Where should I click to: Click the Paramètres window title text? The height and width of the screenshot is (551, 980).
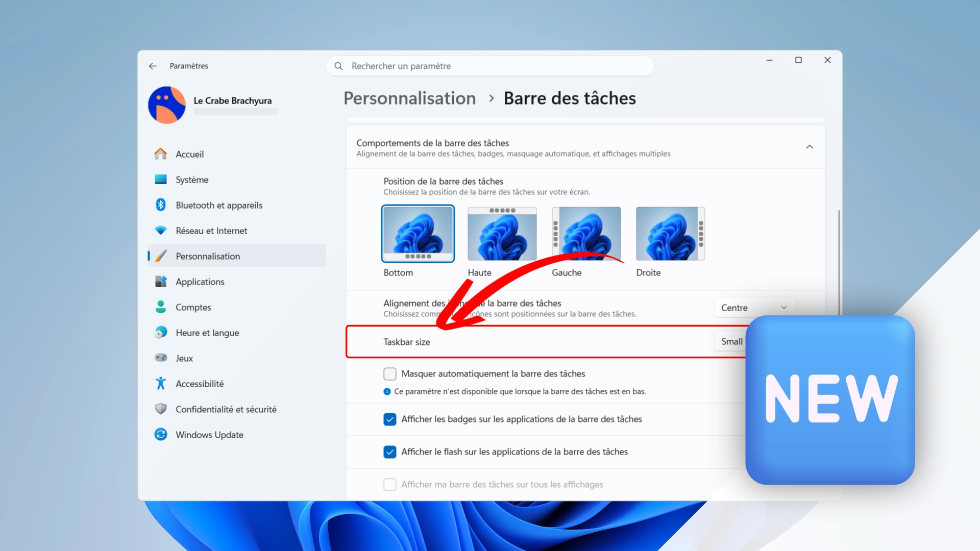point(189,66)
